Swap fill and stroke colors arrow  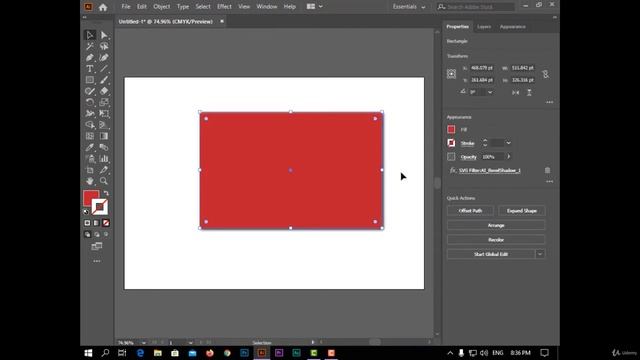click(106, 193)
